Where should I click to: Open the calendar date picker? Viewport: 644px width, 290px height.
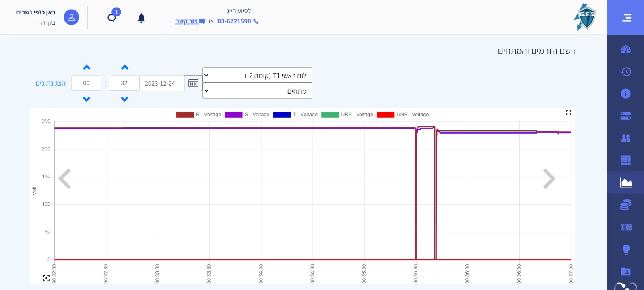tap(193, 83)
